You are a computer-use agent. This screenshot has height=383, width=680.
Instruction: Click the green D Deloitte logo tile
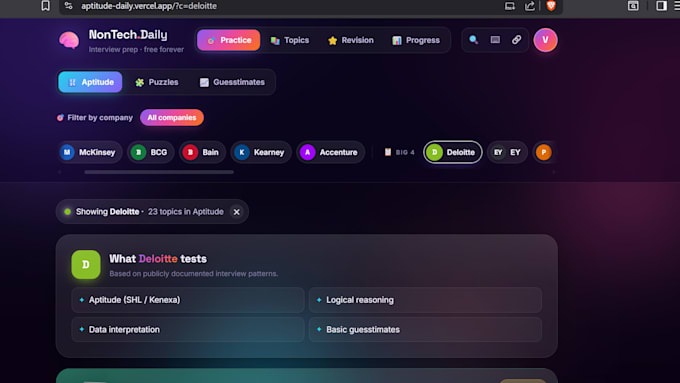click(x=86, y=265)
